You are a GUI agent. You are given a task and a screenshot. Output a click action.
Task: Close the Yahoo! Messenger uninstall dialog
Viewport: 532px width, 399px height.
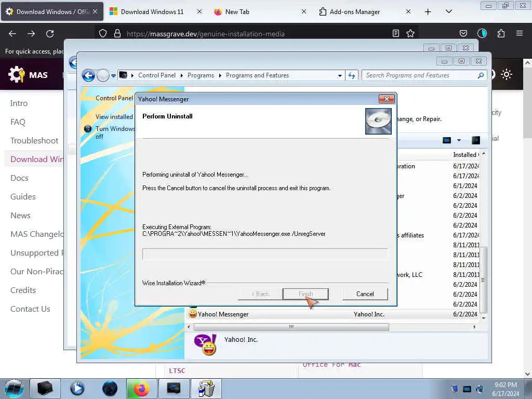[x=387, y=99]
